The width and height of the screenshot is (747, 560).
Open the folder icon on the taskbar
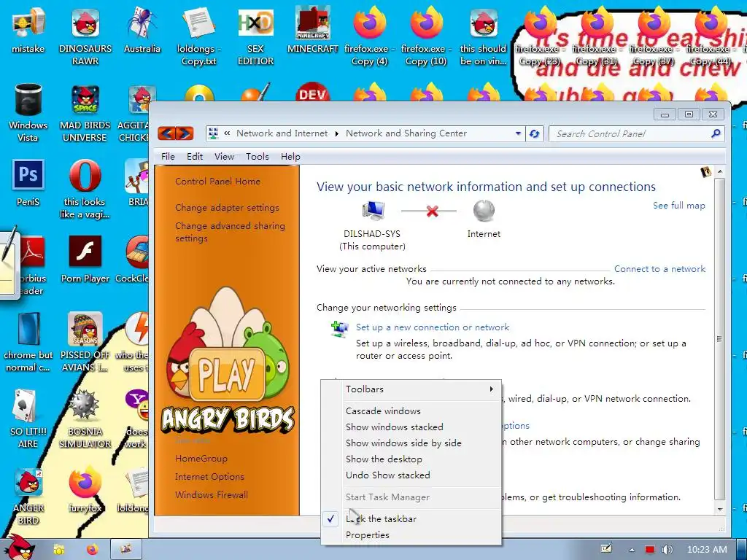tap(59, 550)
